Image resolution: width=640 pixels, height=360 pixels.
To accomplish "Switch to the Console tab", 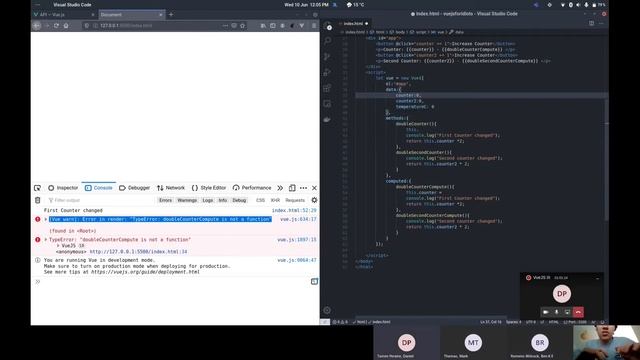I will [98, 188].
